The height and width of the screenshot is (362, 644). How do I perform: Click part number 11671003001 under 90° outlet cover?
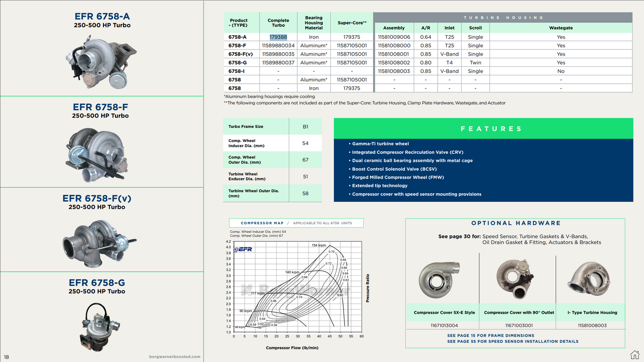click(x=519, y=325)
